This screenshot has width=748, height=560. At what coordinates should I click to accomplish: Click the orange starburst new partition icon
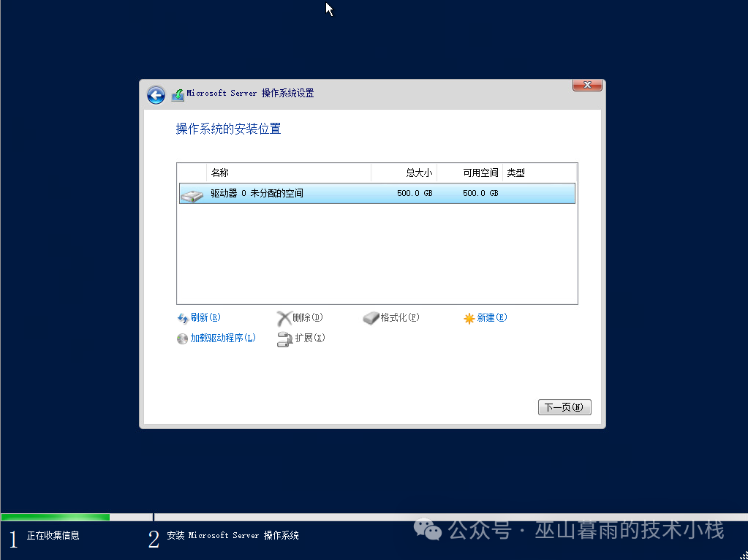click(x=469, y=319)
